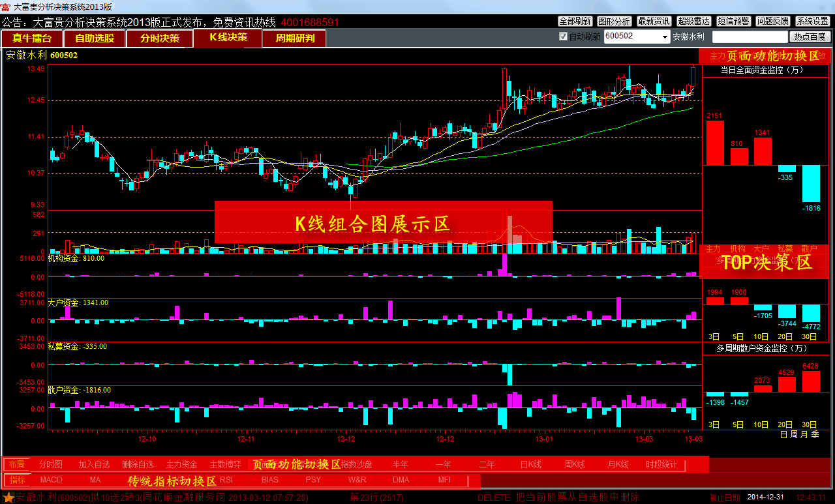Click the empty search field beside 热点百度
Screen dimensions: 835x504
[x=750, y=37]
